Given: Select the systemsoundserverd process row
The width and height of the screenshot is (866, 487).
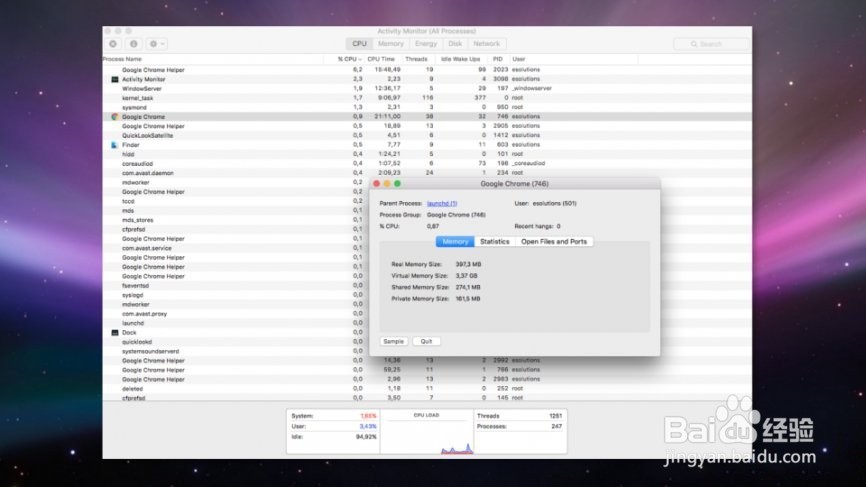Looking at the screenshot, I should [236, 351].
